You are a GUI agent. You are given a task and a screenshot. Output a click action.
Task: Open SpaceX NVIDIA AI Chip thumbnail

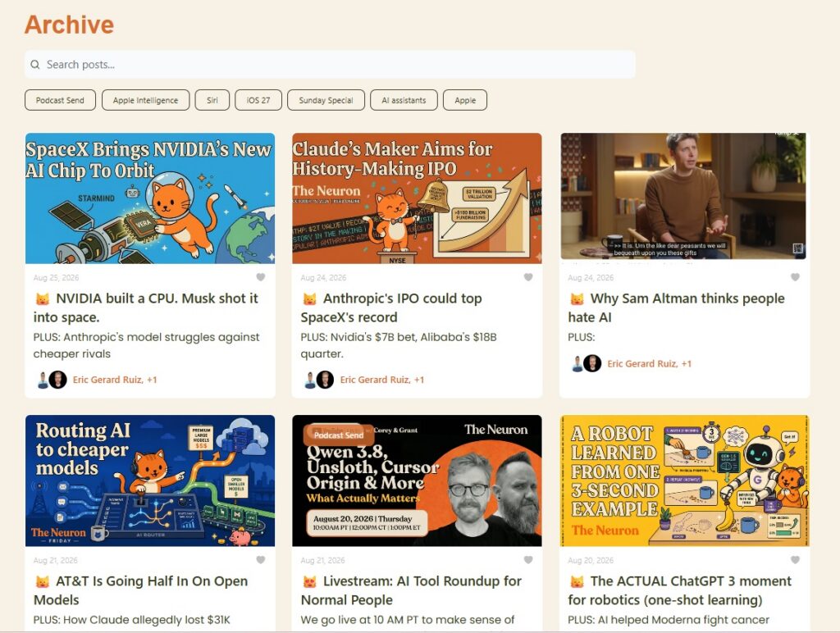coord(150,198)
